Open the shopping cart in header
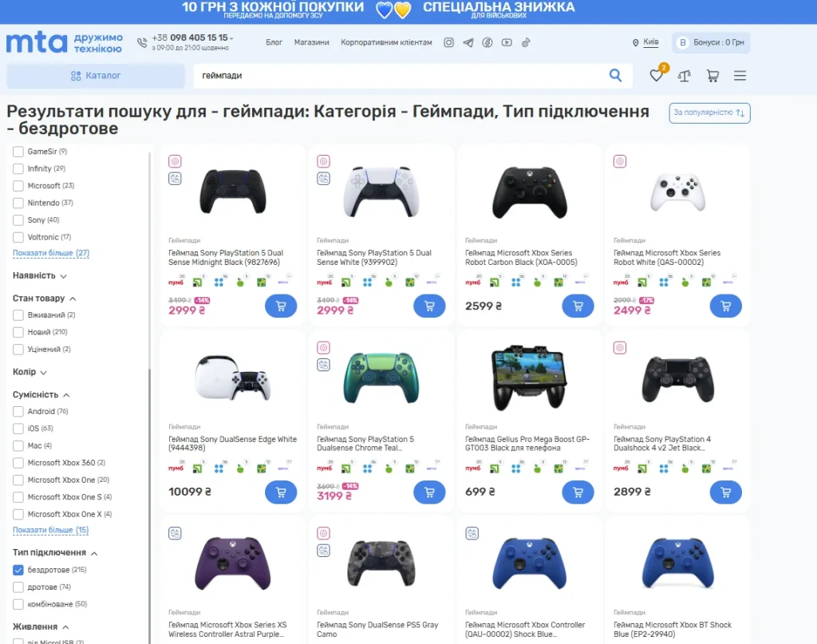817x644 pixels. click(712, 76)
